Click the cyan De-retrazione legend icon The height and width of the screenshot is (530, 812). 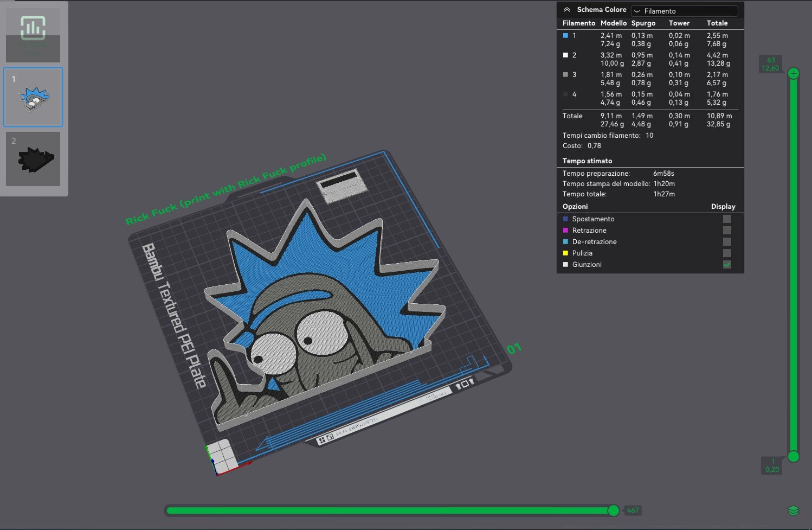(566, 241)
